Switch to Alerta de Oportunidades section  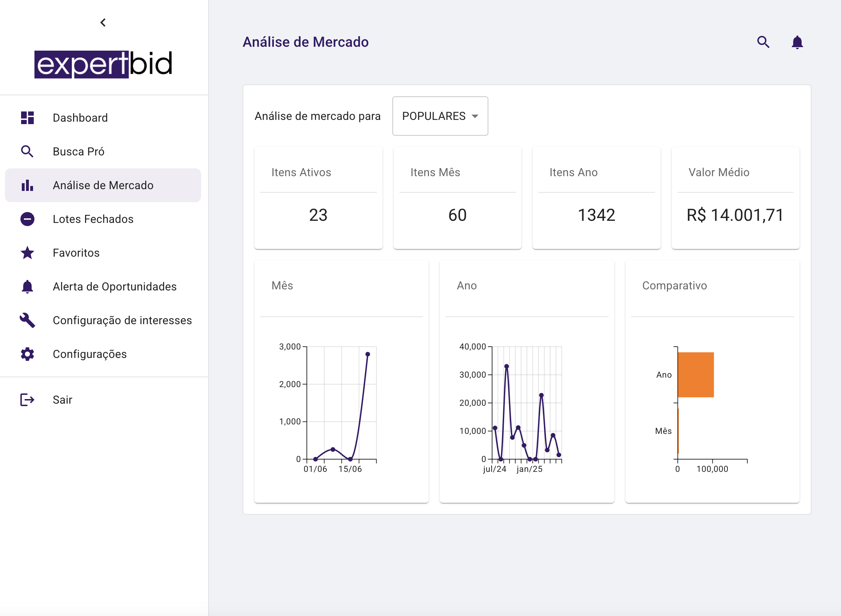point(115,286)
